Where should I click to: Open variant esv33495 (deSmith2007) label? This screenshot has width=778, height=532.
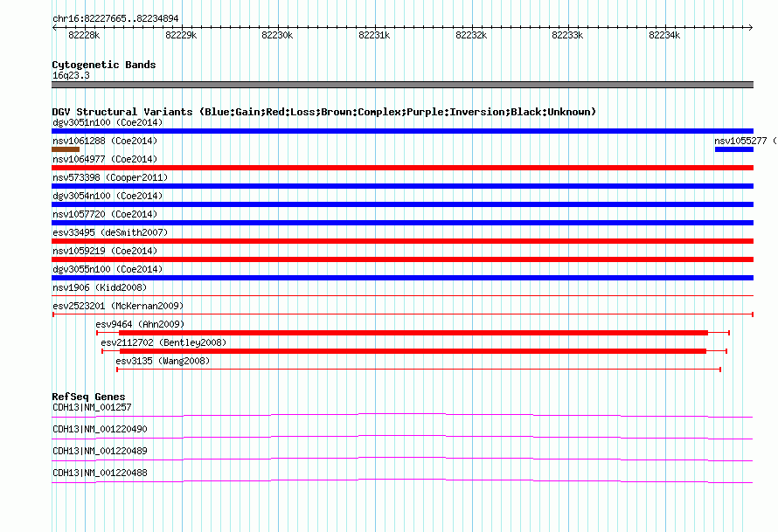pos(110,232)
